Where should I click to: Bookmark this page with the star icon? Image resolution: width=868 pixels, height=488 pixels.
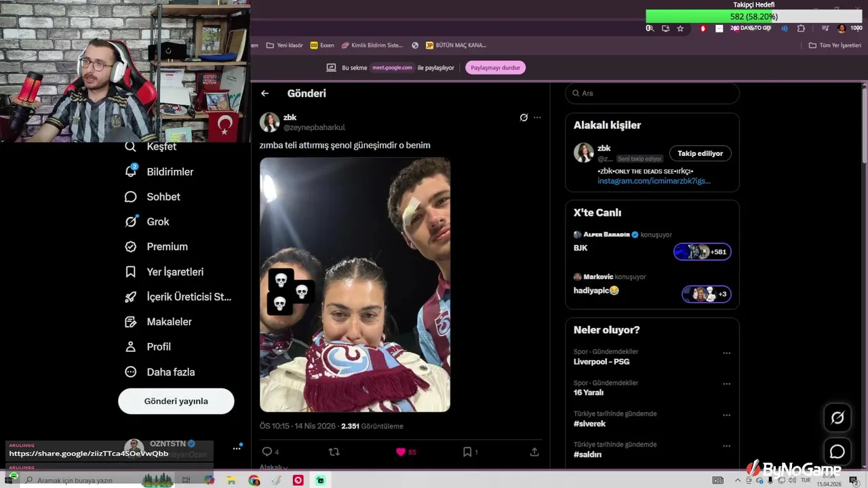[680, 28]
